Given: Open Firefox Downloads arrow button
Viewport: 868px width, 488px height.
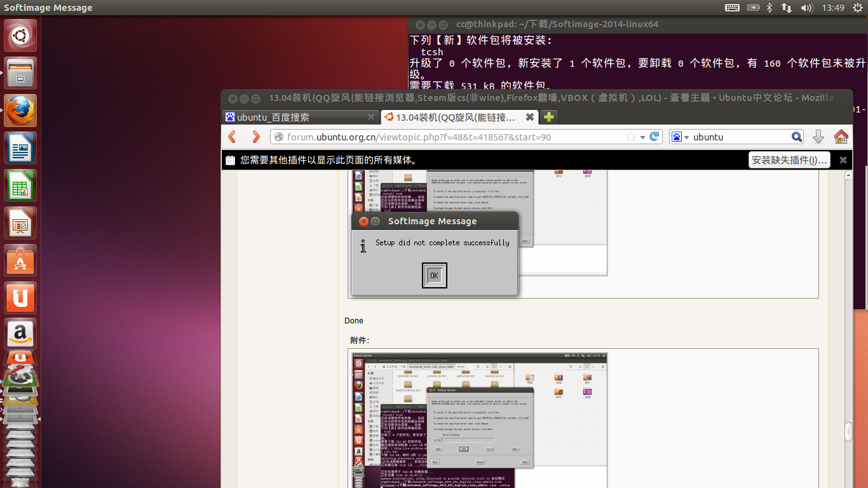Looking at the screenshot, I should coord(818,137).
